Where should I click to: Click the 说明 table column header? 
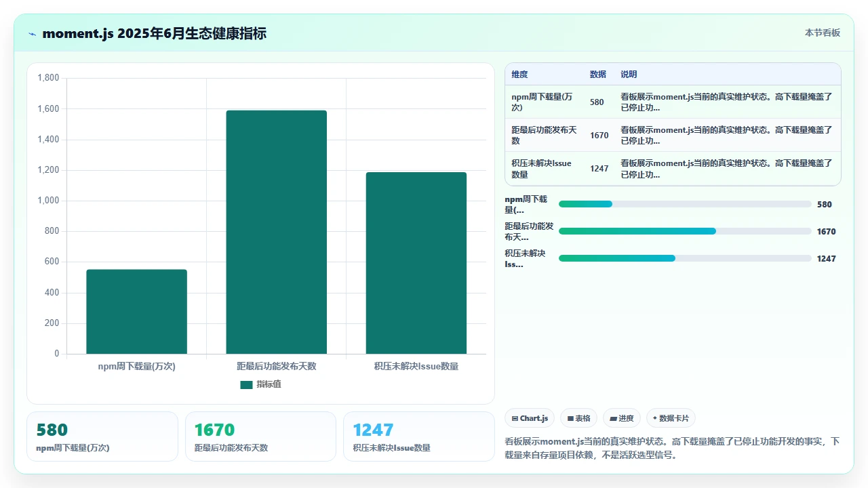[x=629, y=75]
